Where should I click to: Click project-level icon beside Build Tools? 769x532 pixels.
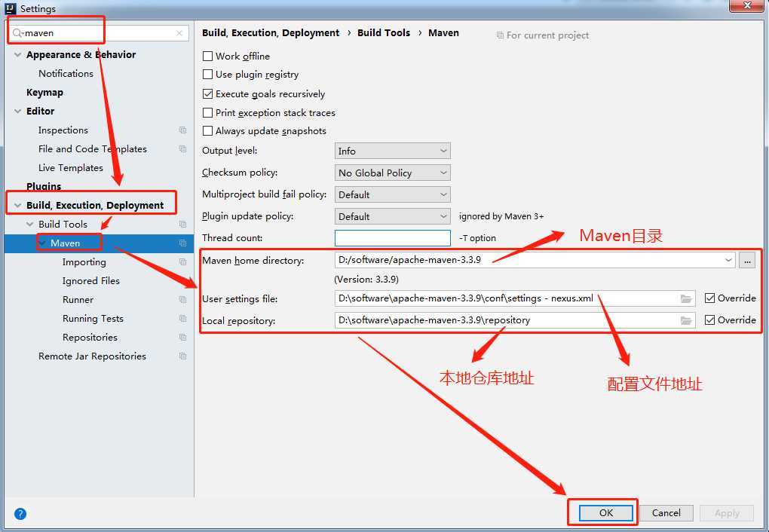[x=183, y=224]
